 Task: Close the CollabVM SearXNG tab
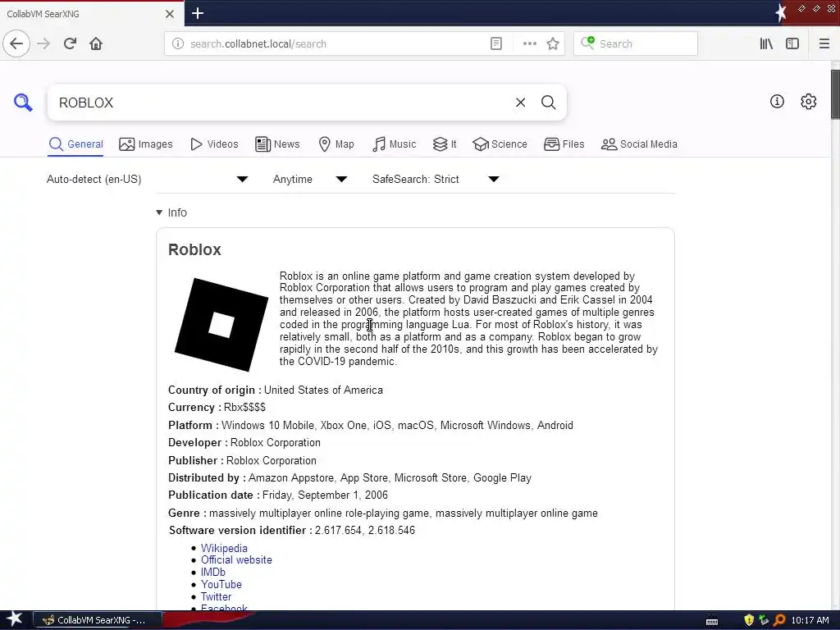point(170,14)
